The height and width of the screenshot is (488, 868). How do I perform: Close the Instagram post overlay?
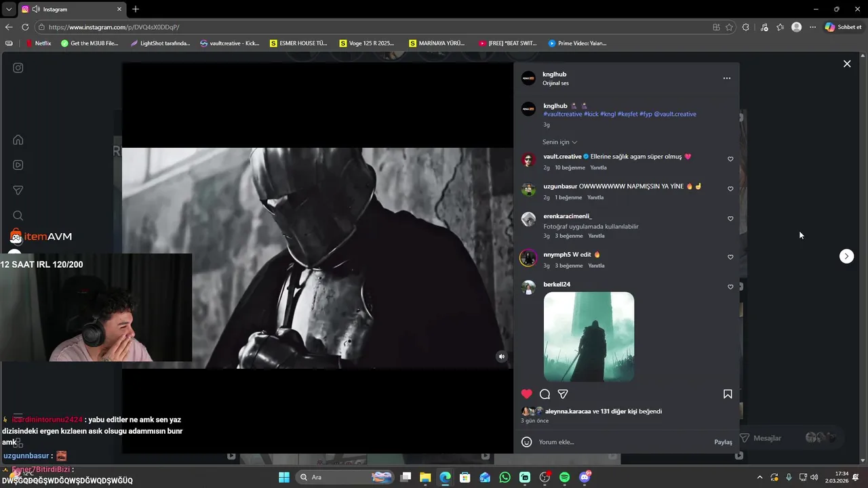[847, 64]
